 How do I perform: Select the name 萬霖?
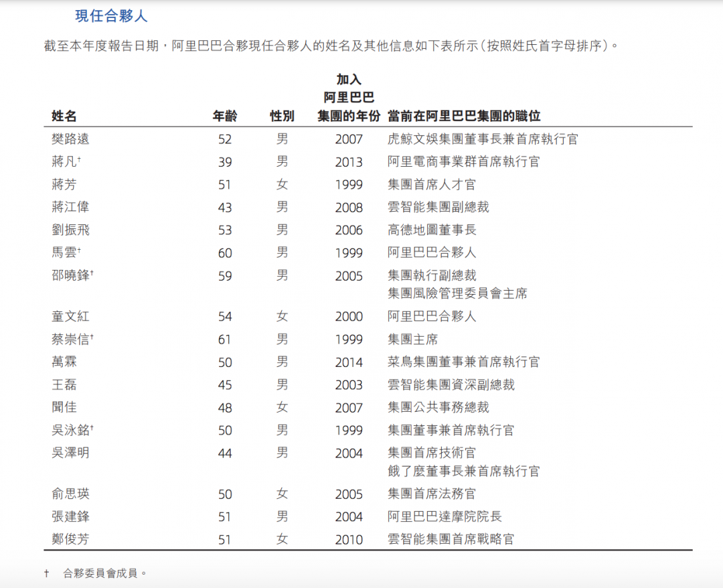(64, 362)
